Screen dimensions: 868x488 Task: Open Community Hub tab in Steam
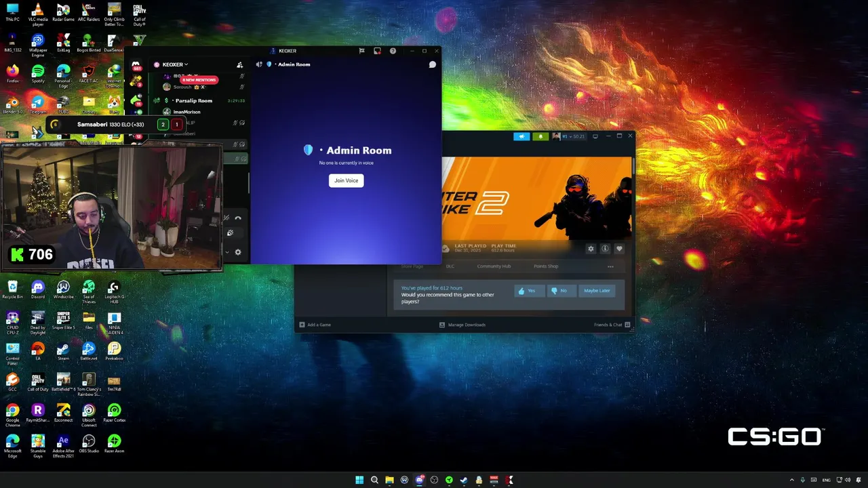pyautogui.click(x=494, y=266)
